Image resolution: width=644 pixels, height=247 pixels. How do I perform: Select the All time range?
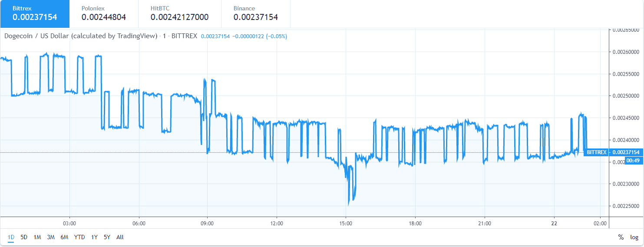pyautogui.click(x=120, y=237)
